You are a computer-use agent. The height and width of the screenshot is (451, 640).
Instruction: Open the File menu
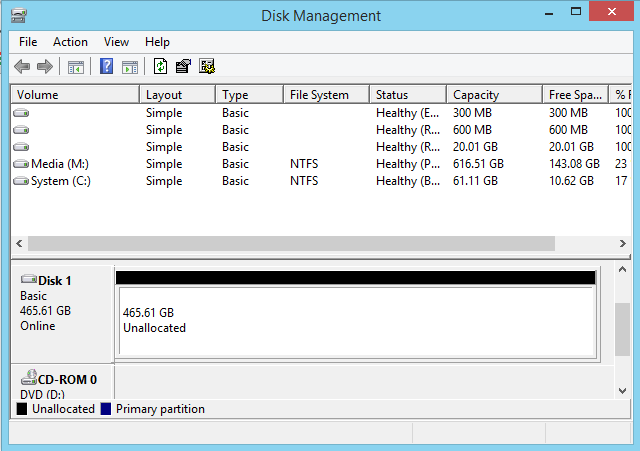point(28,42)
